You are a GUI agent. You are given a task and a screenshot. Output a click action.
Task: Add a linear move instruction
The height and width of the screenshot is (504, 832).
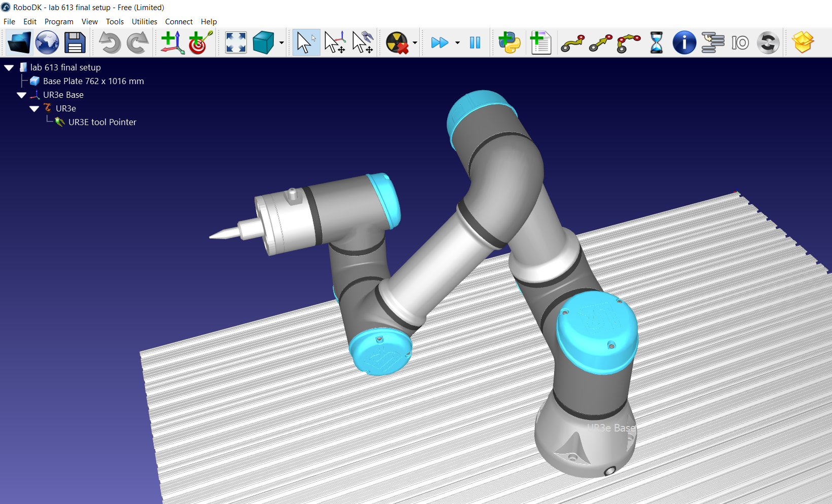[601, 43]
